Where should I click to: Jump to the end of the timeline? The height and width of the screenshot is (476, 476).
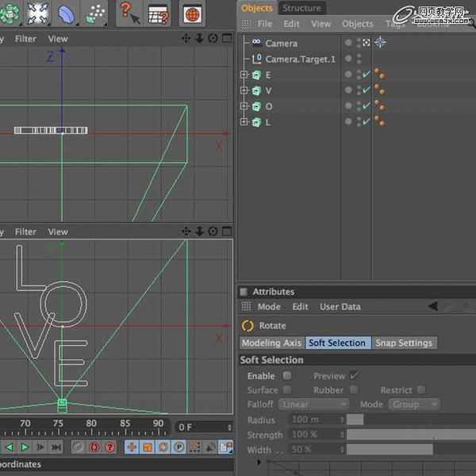56,447
